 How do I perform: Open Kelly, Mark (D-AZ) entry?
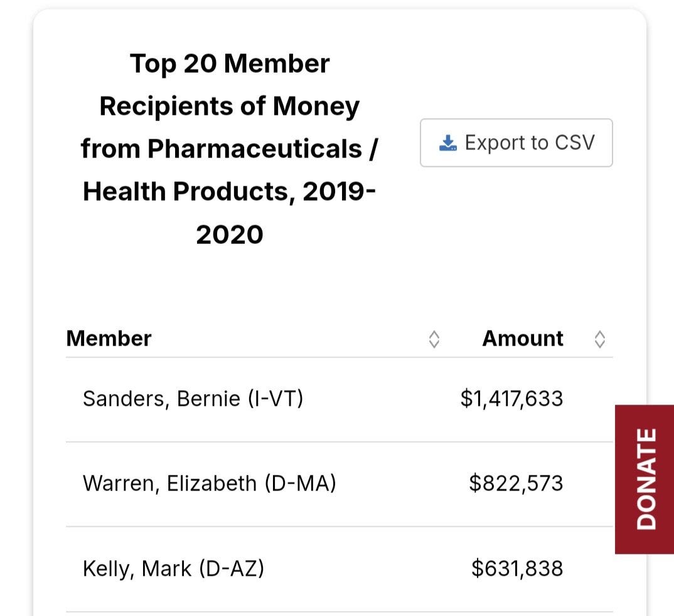click(173, 568)
